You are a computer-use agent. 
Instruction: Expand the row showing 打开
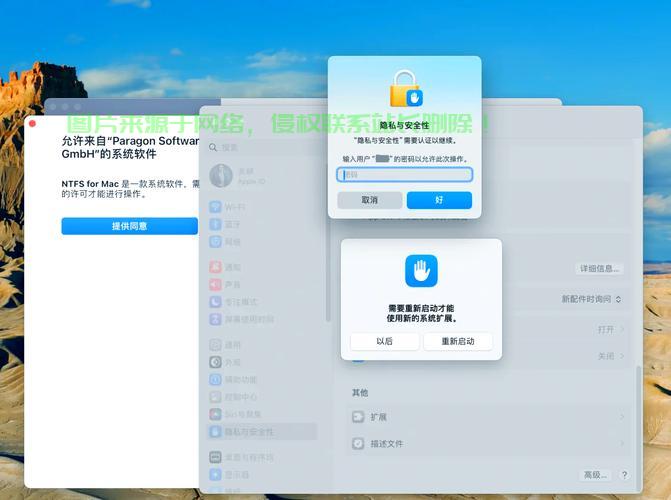[x=611, y=330]
